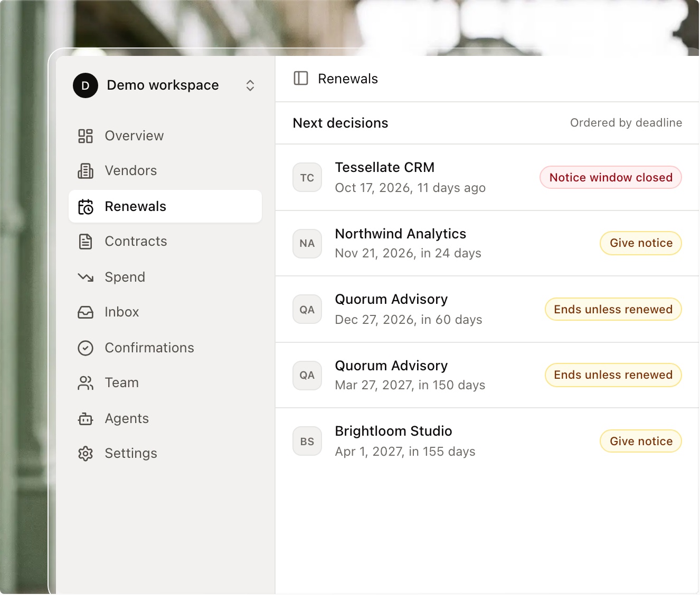700x595 pixels.
Task: Open the Agents label in the sidebar
Action: (127, 419)
